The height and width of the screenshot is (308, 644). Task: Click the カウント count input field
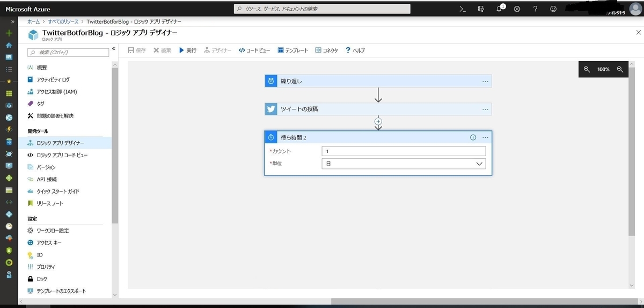coord(404,151)
